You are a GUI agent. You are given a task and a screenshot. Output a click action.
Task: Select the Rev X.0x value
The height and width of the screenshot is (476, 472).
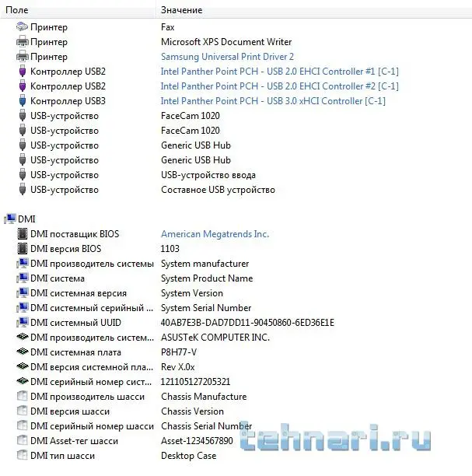[177, 367]
